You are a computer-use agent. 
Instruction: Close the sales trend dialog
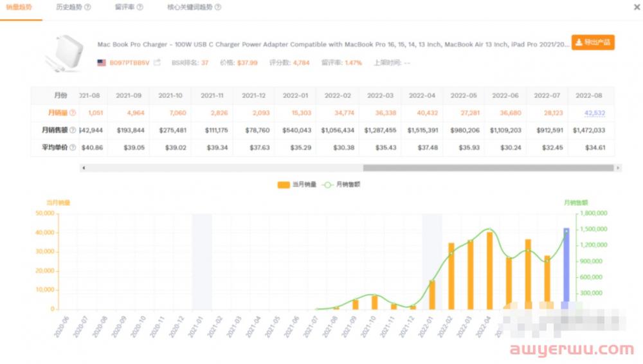coord(637,7)
